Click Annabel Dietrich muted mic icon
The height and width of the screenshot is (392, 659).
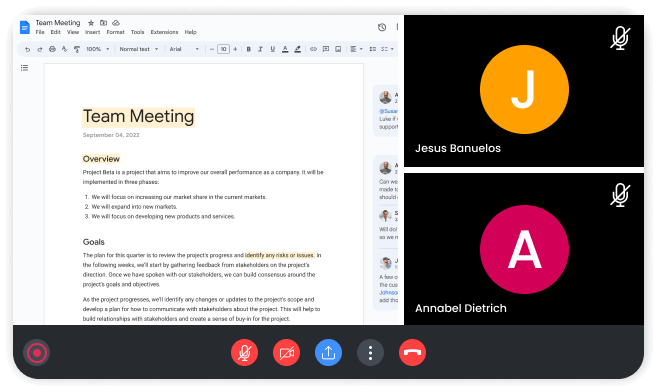(620, 195)
